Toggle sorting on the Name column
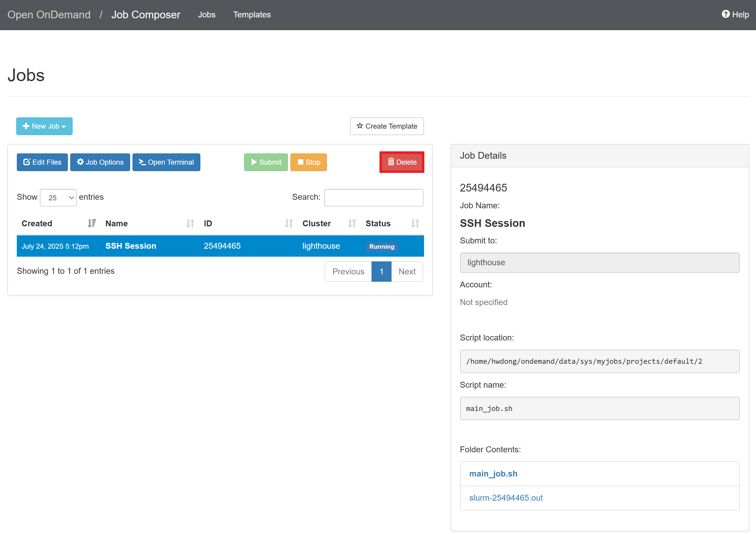 (190, 224)
